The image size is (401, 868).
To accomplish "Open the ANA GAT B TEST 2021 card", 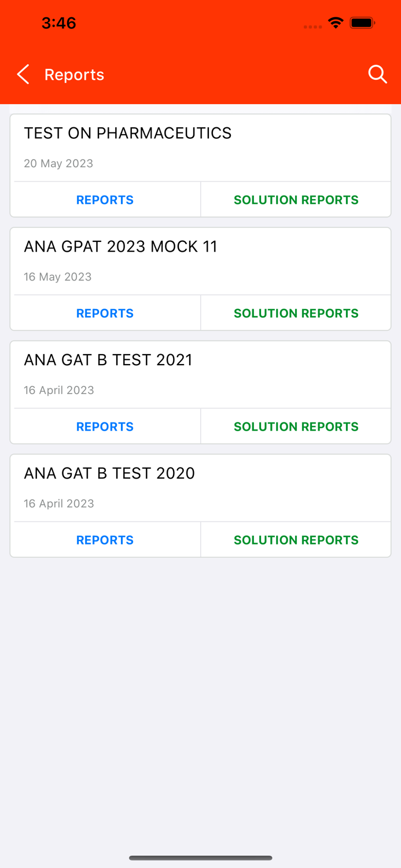I will click(200, 374).
